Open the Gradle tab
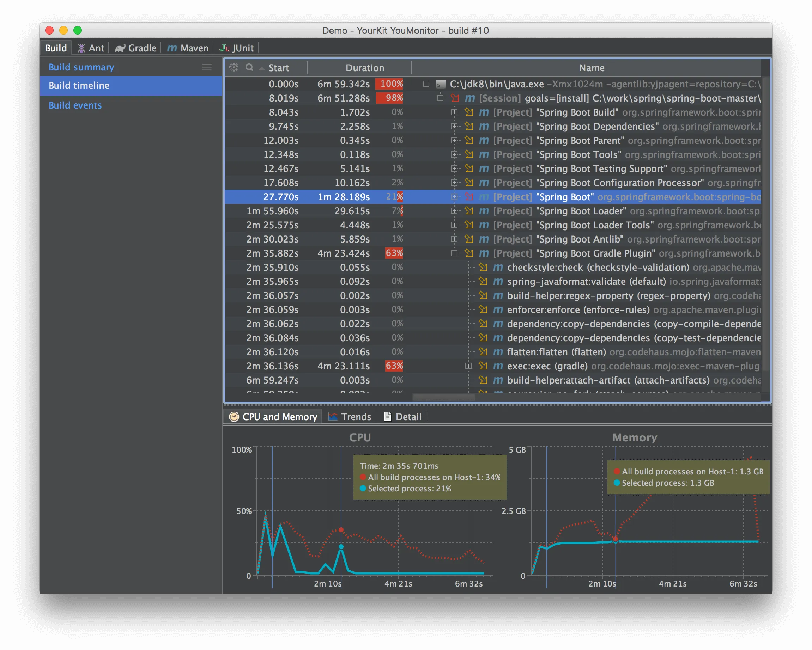Screen dimensions: 812x650 135,48
